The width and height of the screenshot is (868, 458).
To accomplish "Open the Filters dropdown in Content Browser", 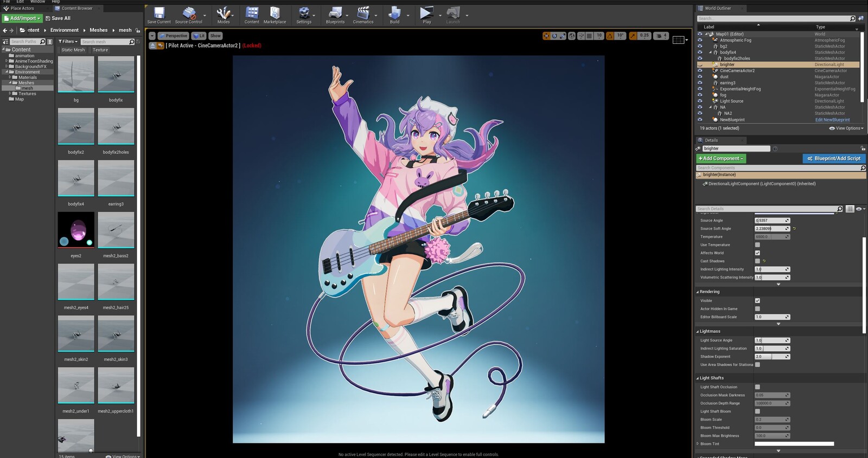I will (68, 42).
